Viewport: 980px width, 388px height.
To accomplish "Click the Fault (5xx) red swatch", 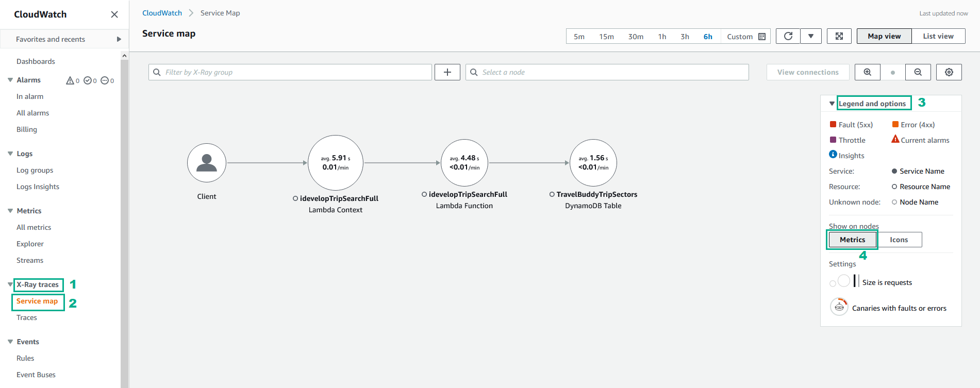I will pyautogui.click(x=833, y=124).
